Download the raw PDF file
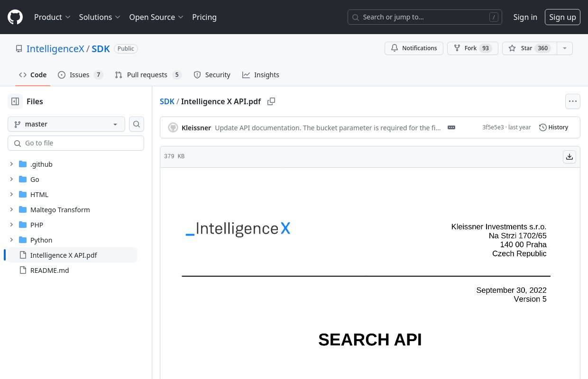 click(570, 157)
